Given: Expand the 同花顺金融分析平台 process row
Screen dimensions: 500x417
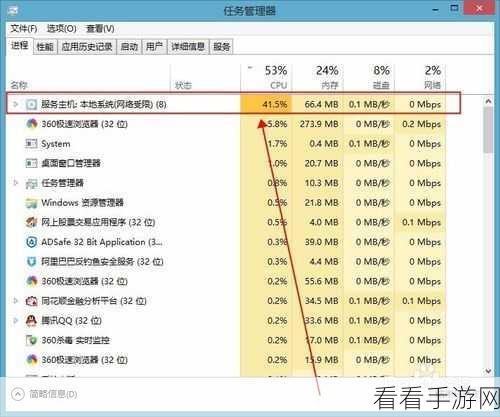Looking at the screenshot, I should click(15, 301).
